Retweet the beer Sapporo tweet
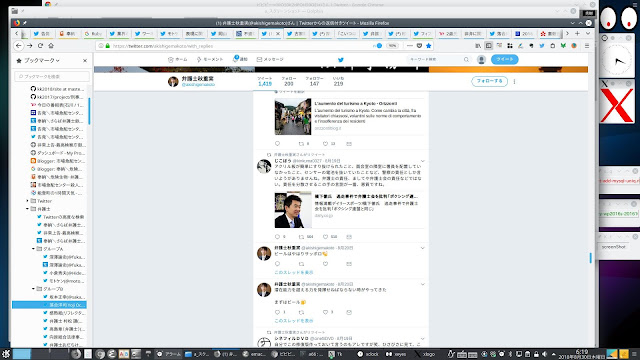This screenshot has width=640, height=360. [x=302, y=264]
